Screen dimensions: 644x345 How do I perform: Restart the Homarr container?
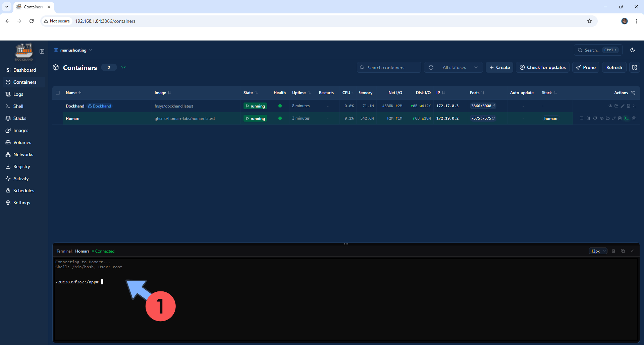click(x=595, y=118)
